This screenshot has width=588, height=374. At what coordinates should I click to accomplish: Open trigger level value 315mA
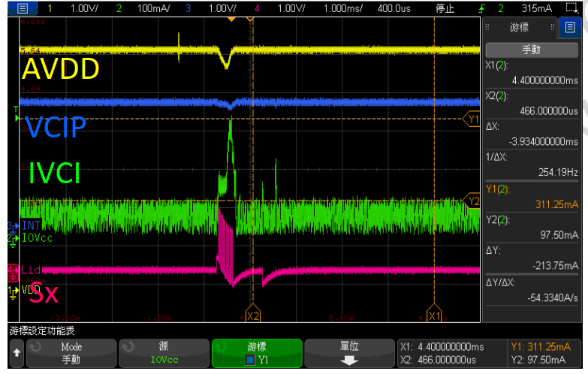[536, 8]
